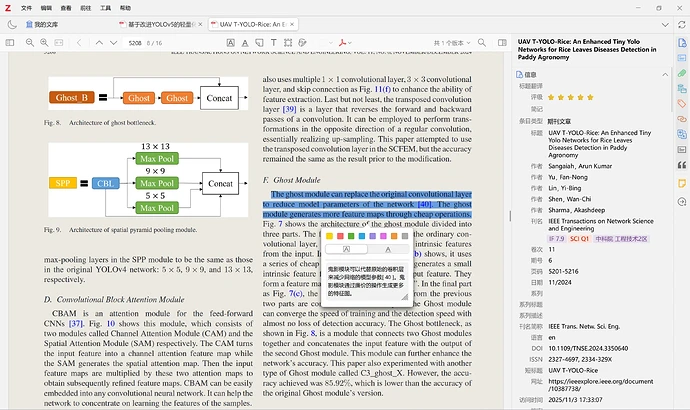Go to next page with down arrow

click(x=114, y=43)
